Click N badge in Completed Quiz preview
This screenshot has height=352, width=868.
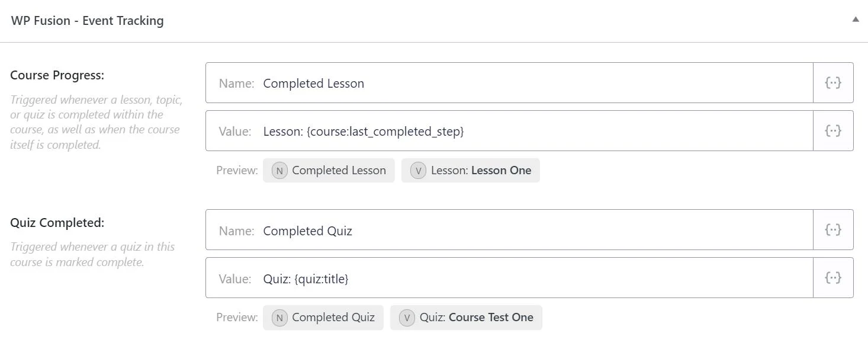coord(279,318)
